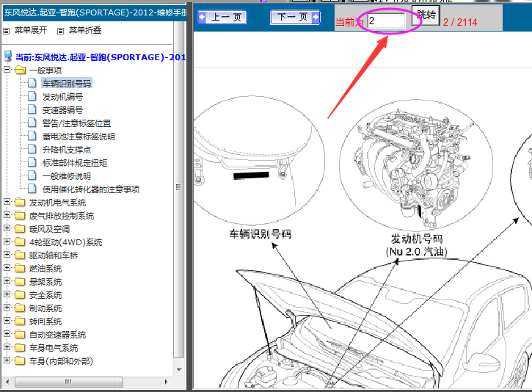The height and width of the screenshot is (392, 532).
Task: Expand the 4轮驱动(4WD)系统 folder
Action: coord(7,242)
